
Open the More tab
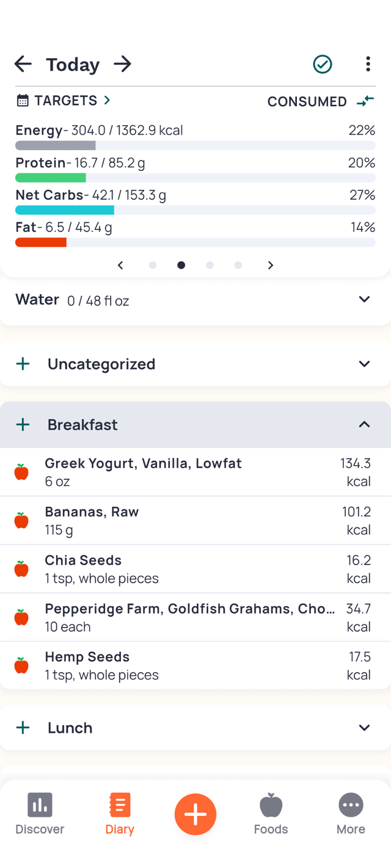[x=351, y=814]
